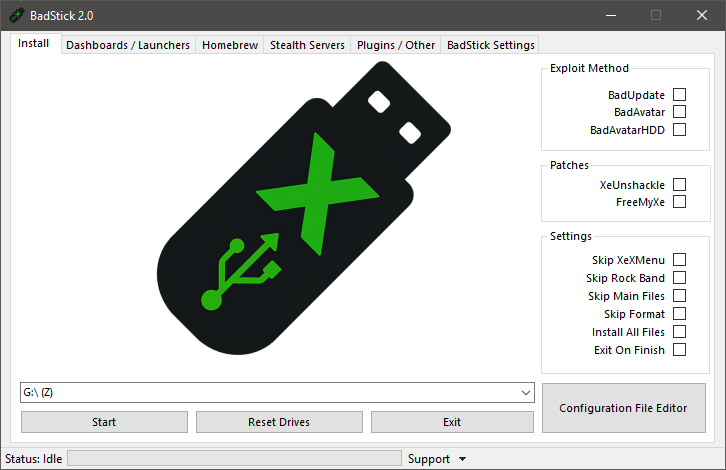
Task: Expand the G:\ drive selection dropdown
Action: (x=526, y=393)
